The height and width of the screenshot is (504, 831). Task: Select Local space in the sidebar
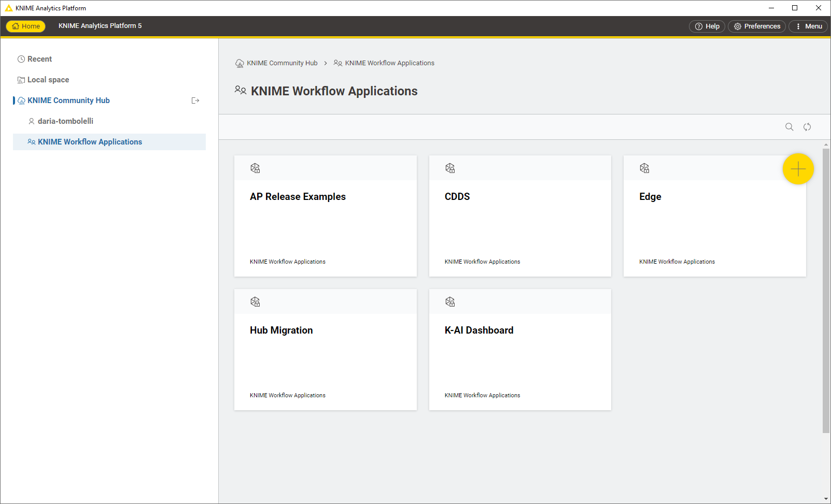point(48,80)
